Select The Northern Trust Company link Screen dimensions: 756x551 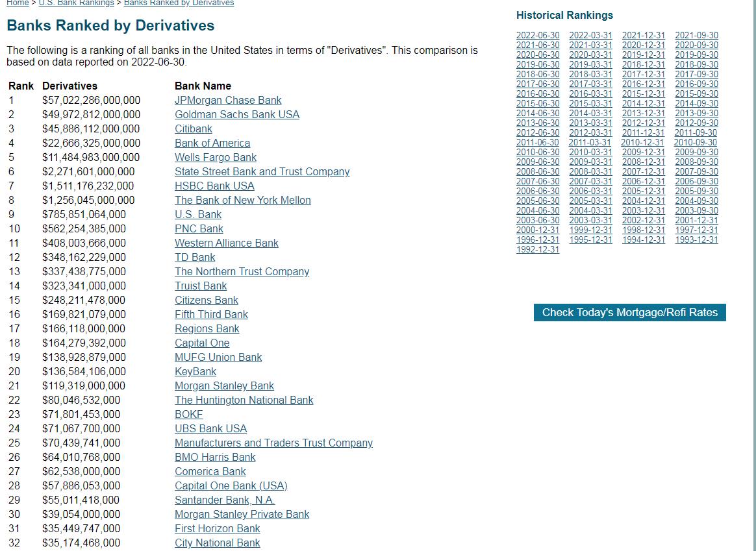point(242,272)
